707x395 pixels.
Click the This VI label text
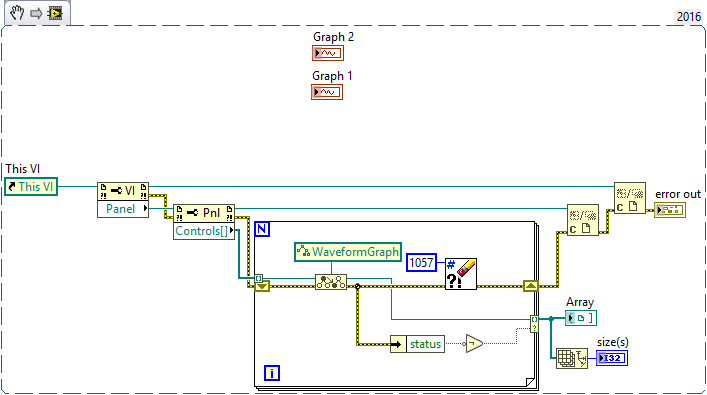point(23,169)
